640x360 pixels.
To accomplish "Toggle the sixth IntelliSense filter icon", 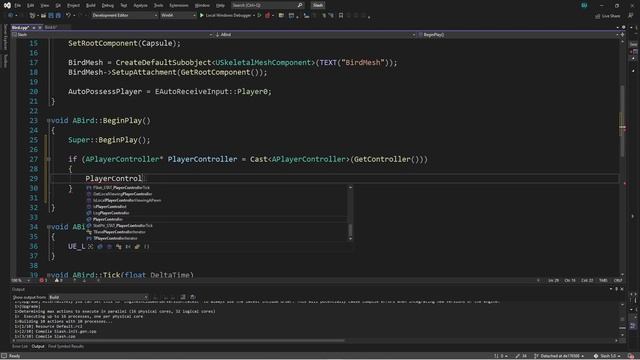I will click(138, 247).
